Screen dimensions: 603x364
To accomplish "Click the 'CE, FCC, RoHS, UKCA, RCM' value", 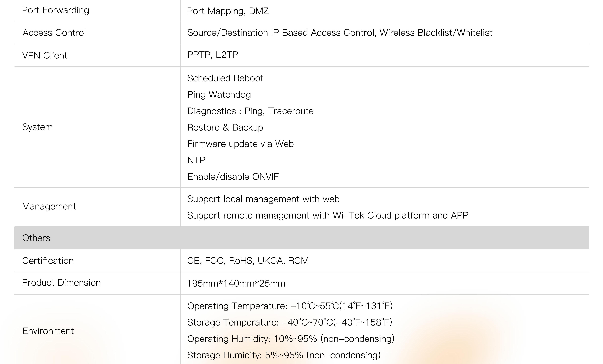I will 248,261.
